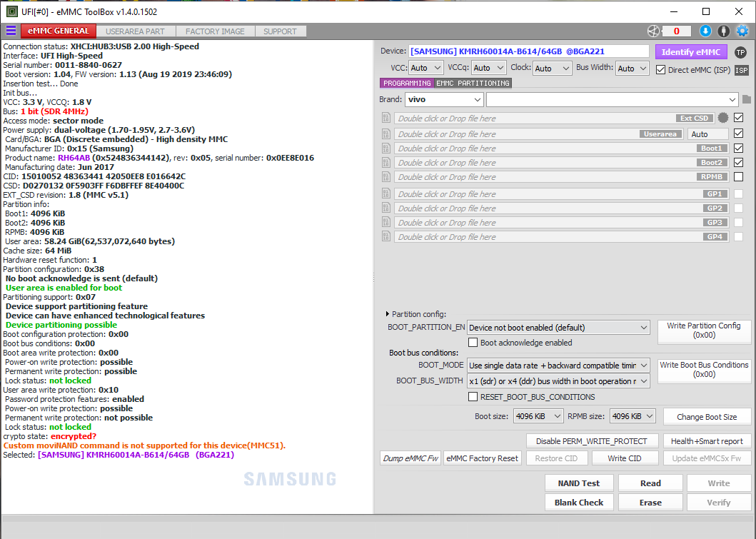The image size is (756, 539).
Task: Open the RPMB size dropdown
Action: [x=632, y=416]
